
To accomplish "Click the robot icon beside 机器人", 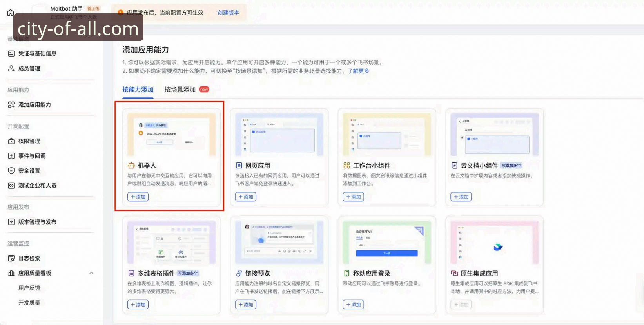I will point(131,166).
